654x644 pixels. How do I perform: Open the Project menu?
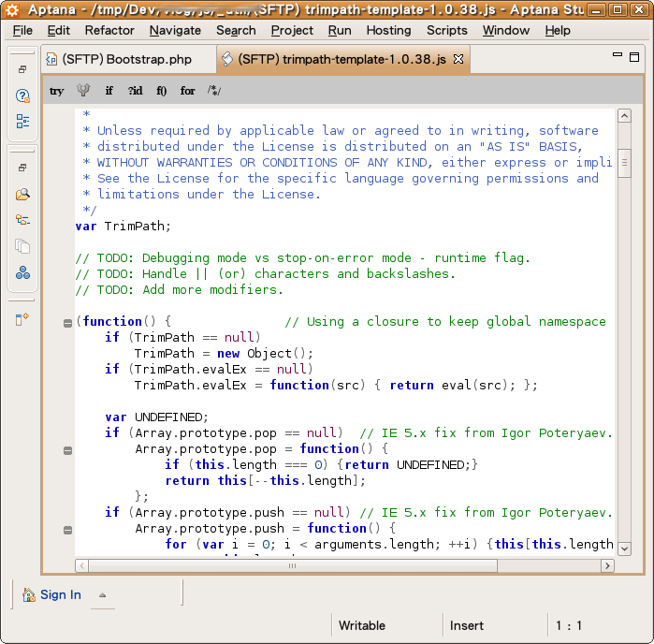(x=292, y=31)
